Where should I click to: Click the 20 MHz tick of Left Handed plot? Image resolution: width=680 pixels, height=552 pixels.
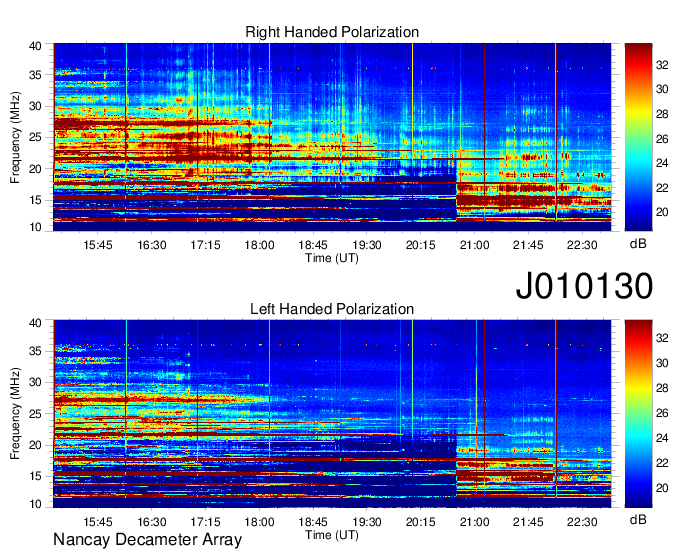pyautogui.click(x=35, y=445)
